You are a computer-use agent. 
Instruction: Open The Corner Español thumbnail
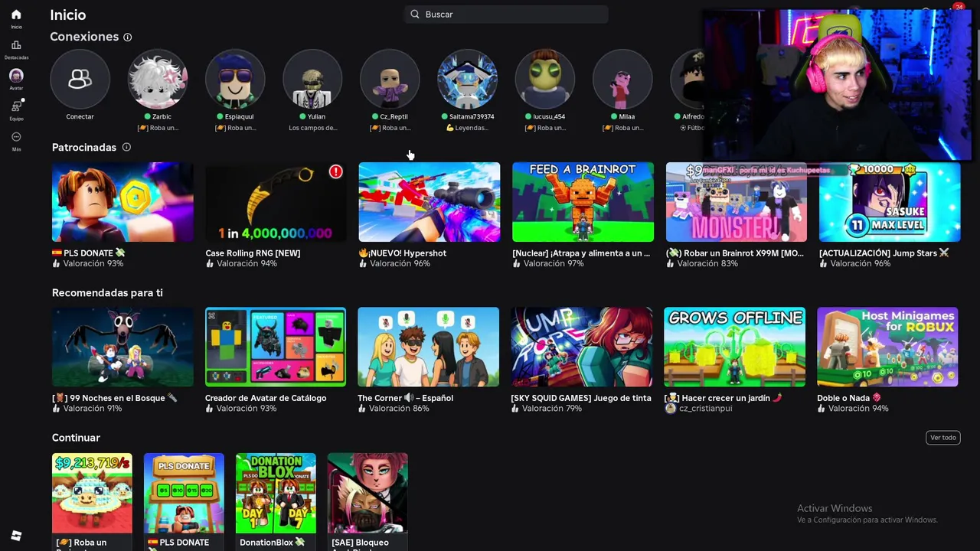point(428,347)
